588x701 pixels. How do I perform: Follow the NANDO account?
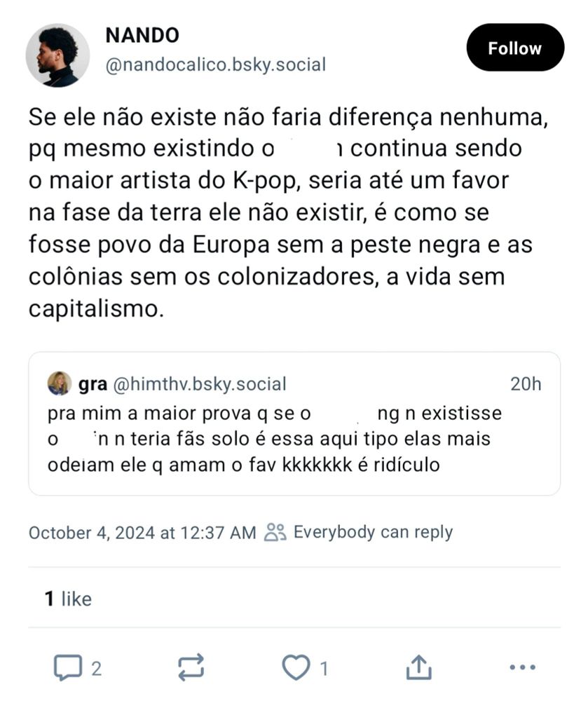pos(515,48)
